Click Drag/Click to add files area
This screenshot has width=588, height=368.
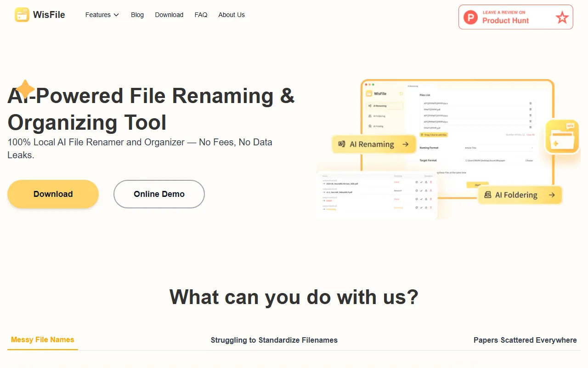coord(434,135)
